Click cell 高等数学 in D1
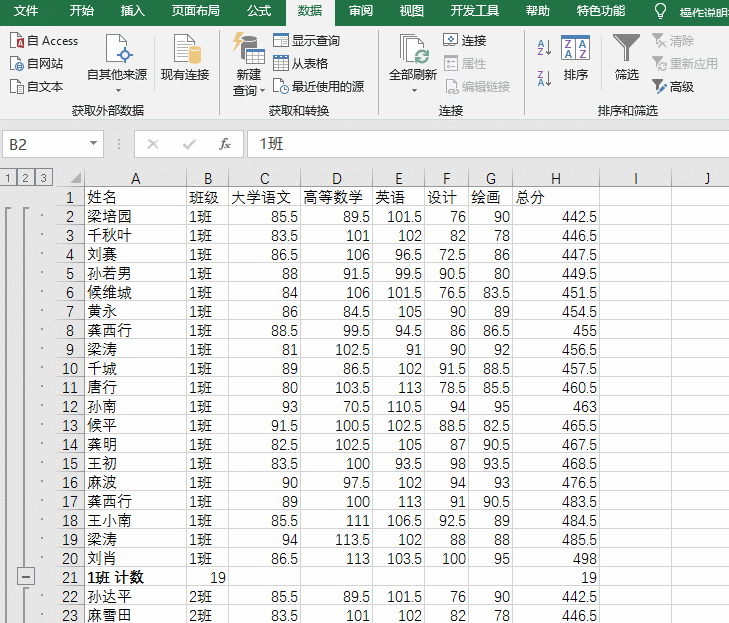 [x=336, y=197]
